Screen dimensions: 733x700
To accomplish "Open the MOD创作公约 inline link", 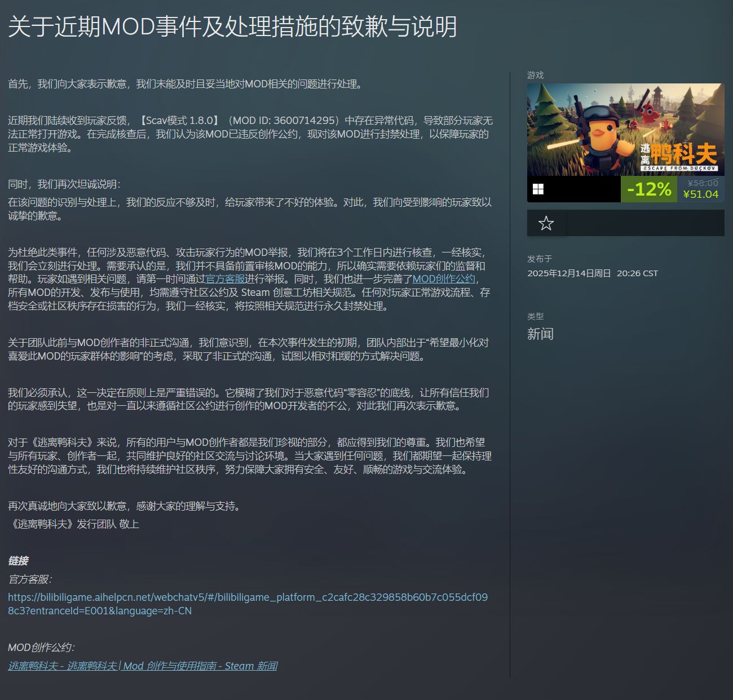I will 444,279.
